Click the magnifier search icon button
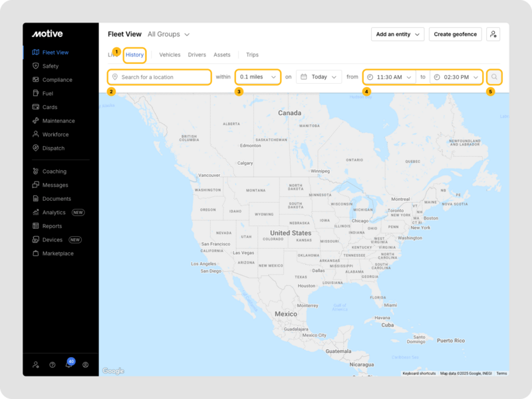 tap(494, 77)
